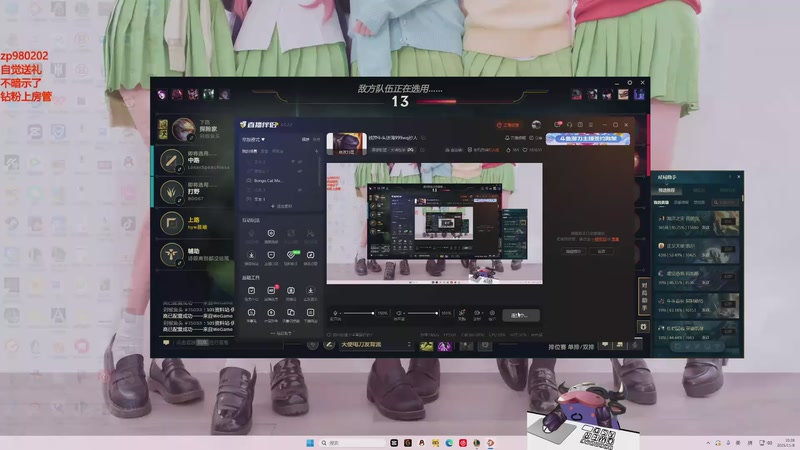Select the 下路 探险家 teammate slot

point(194,130)
